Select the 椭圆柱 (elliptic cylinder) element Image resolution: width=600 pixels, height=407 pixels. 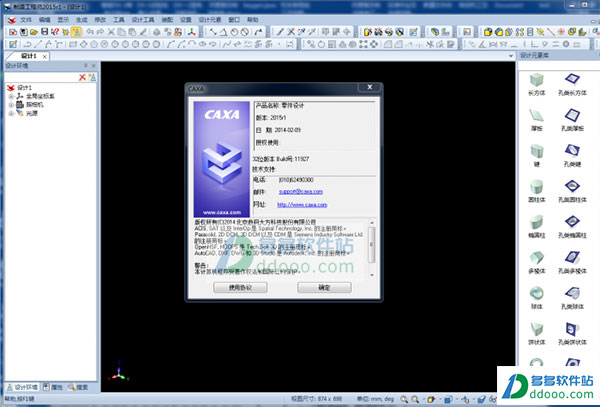pyautogui.click(x=536, y=226)
